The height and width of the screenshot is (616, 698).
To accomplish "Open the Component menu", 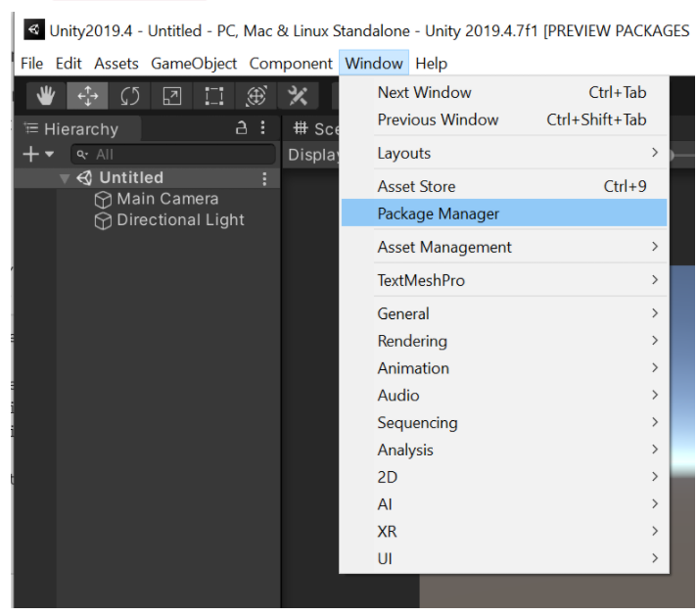I will point(291,64).
